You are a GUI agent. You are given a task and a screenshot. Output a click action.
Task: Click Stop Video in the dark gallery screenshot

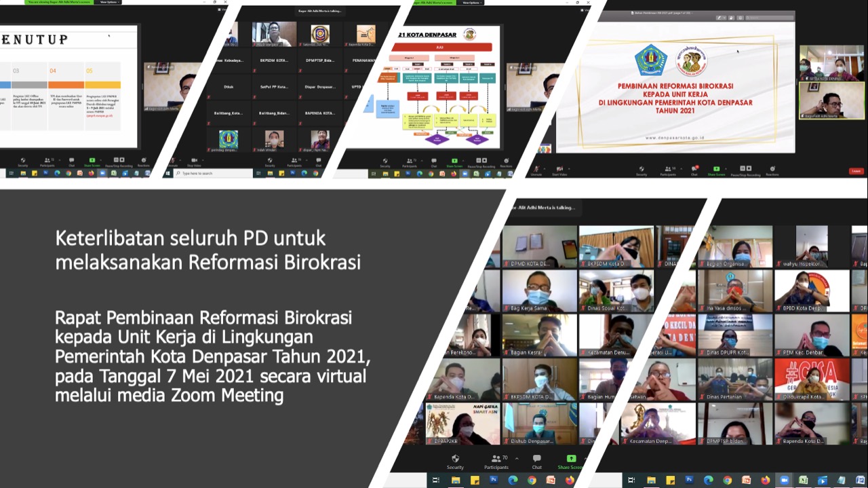193,163
